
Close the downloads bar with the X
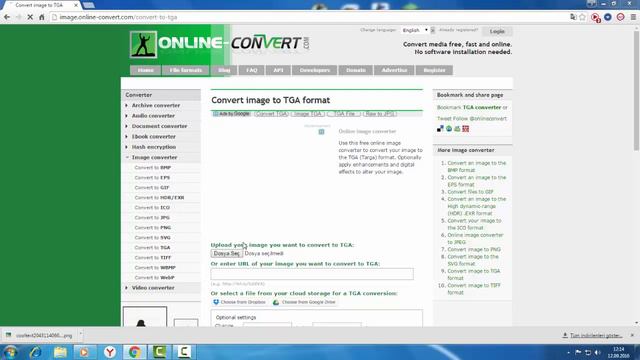click(632, 335)
